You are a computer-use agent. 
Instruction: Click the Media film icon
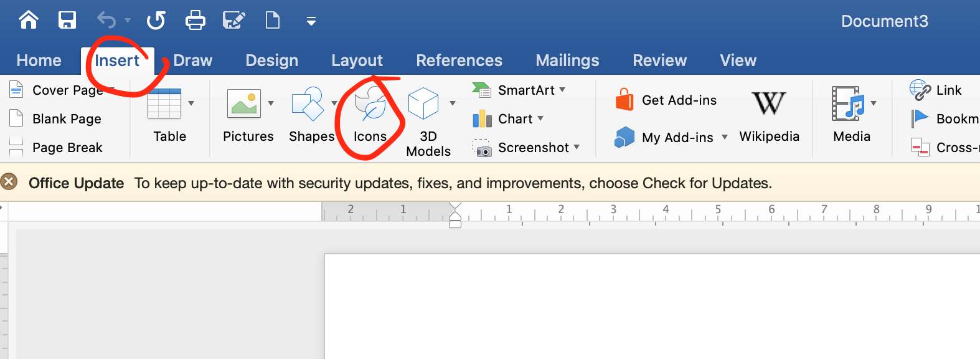click(847, 103)
